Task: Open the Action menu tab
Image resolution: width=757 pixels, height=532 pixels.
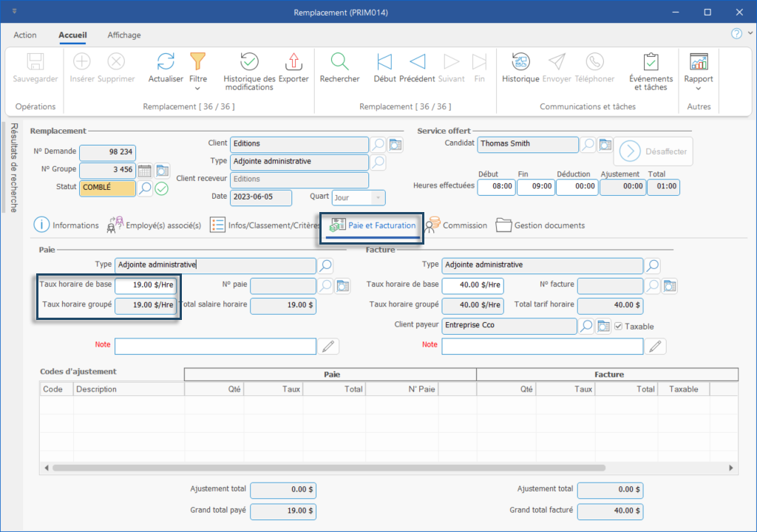Action: pyautogui.click(x=25, y=35)
